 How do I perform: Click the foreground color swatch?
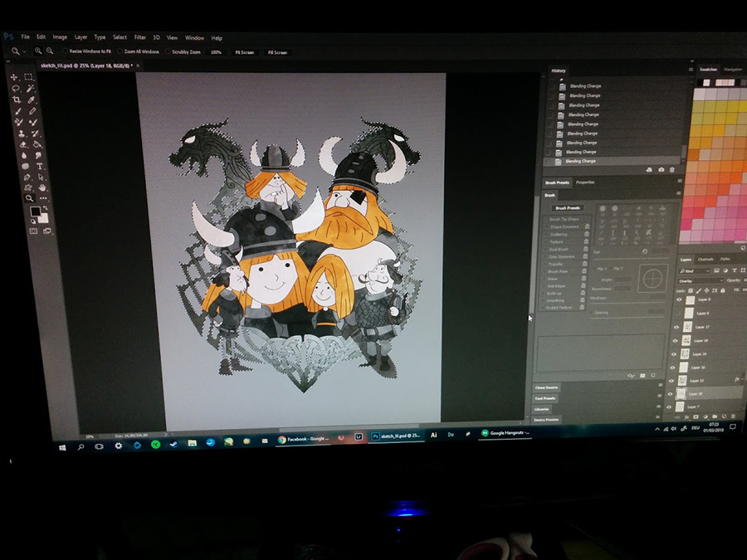pyautogui.click(x=36, y=212)
